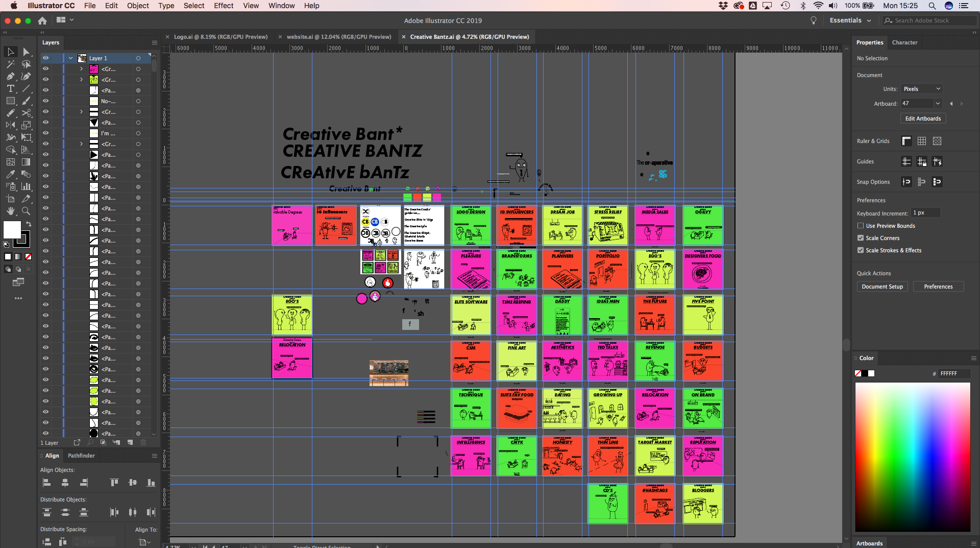Enable Use Preview Bounds checkbox
The image size is (980, 548).
(861, 226)
